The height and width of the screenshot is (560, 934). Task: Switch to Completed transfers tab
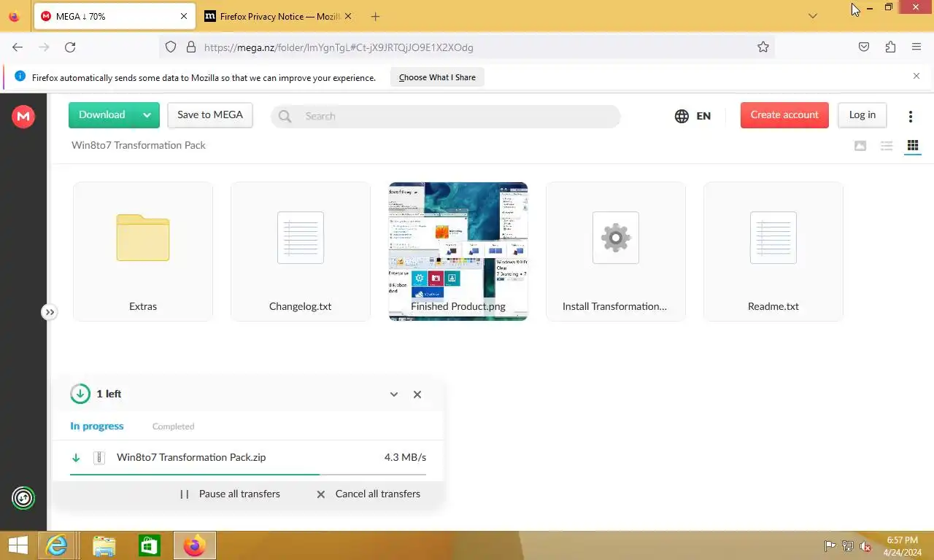coord(174,427)
